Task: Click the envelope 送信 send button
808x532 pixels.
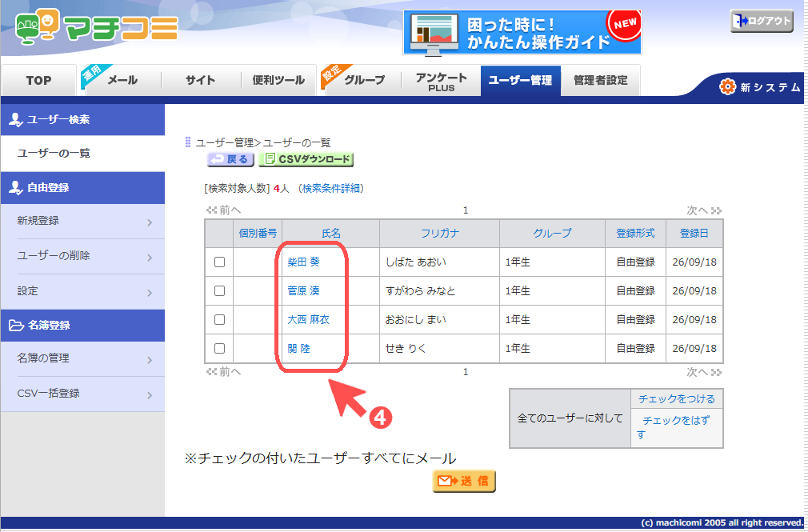Action: [464, 481]
